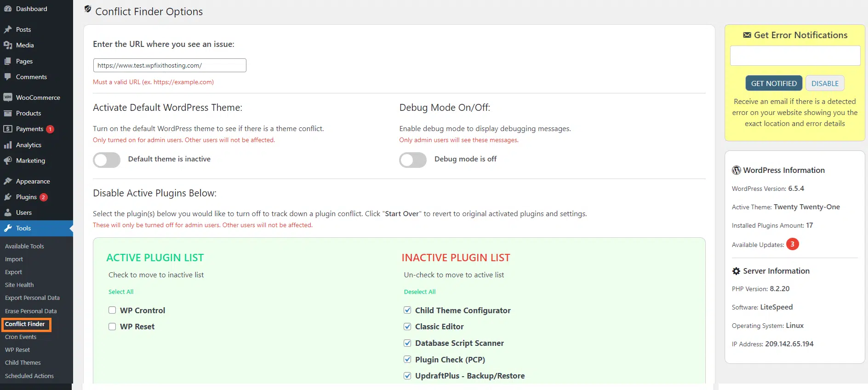Open the Export submenu link
The image size is (868, 390).
coord(13,272)
